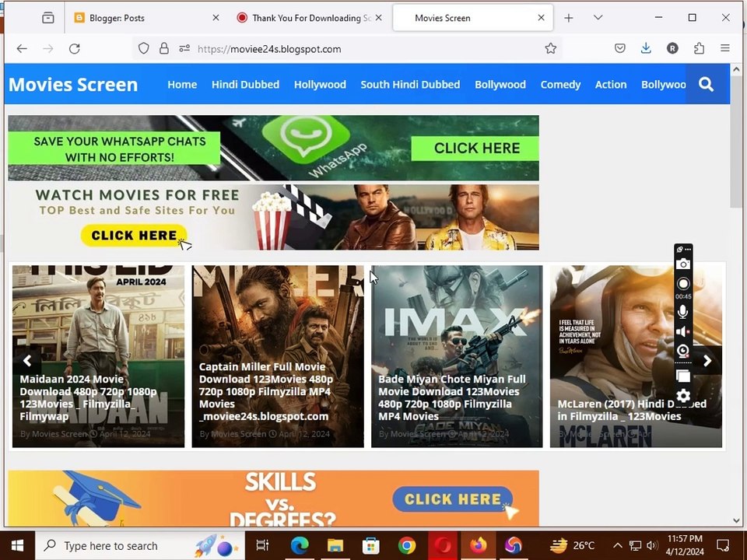Toggle the recorder microphone
Viewport: 747px width, 560px height.
tap(683, 312)
